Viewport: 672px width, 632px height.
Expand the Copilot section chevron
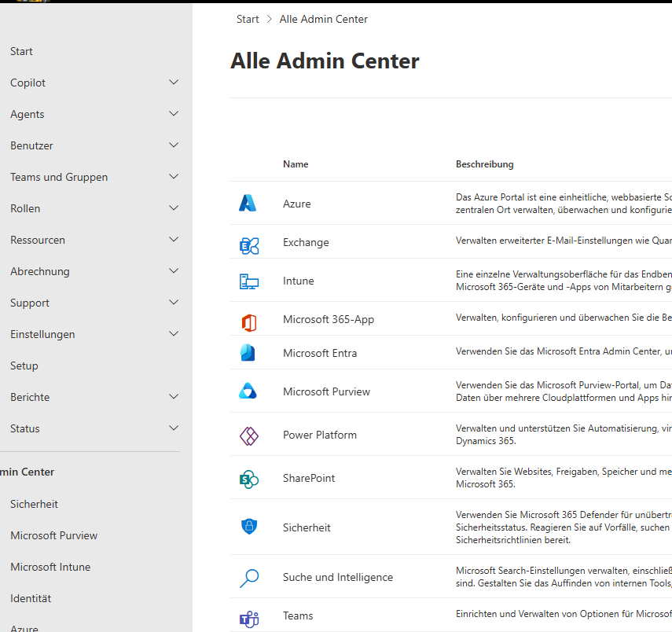pyautogui.click(x=174, y=83)
